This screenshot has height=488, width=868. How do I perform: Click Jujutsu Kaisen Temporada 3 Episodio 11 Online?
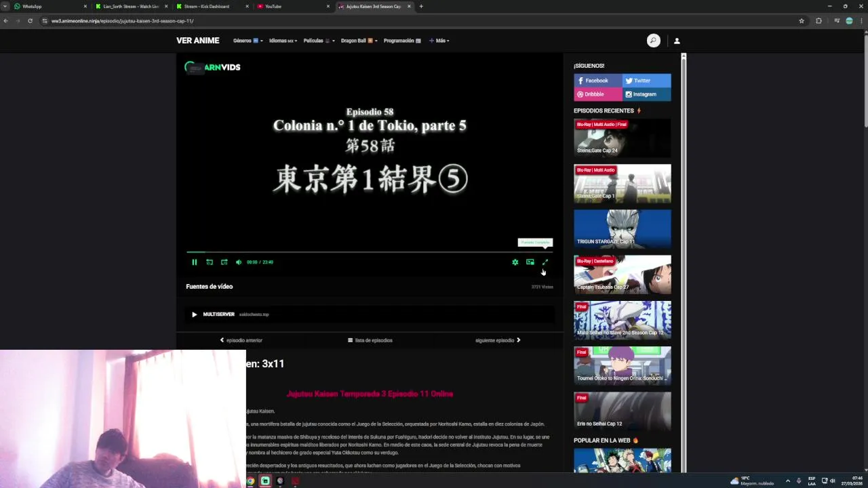(370, 394)
